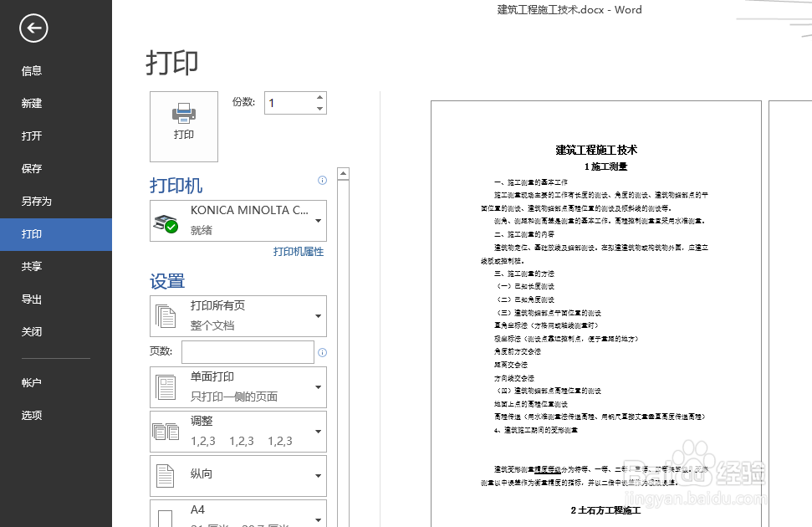This screenshot has height=527, width=812.
Task: Open the A4 paper size dropdown
Action: pos(238,514)
